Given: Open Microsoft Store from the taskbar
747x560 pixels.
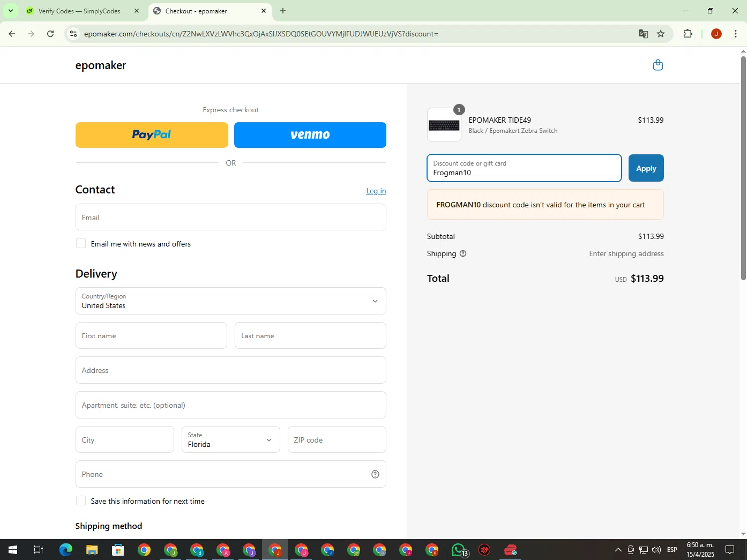Looking at the screenshot, I should point(118,550).
